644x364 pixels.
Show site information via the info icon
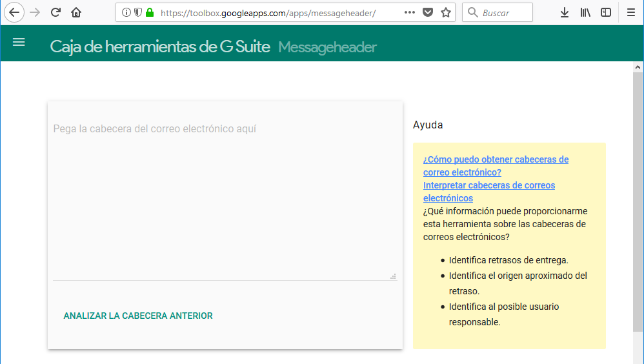[x=126, y=12]
